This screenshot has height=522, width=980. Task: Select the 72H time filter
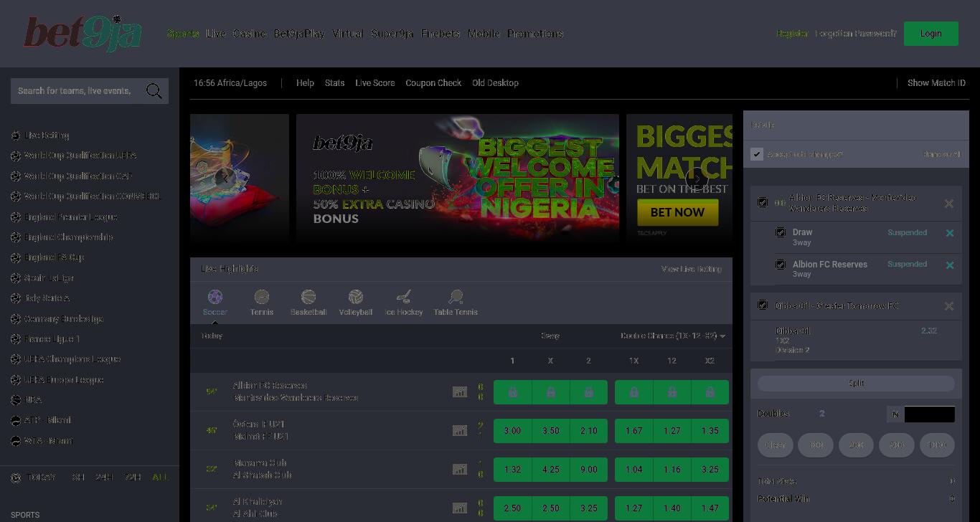[132, 478]
